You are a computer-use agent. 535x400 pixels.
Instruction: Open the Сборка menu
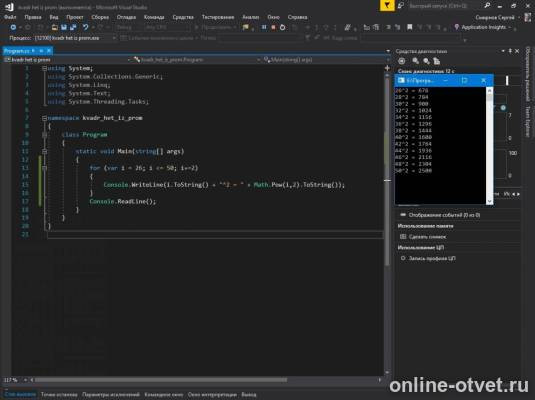point(100,17)
